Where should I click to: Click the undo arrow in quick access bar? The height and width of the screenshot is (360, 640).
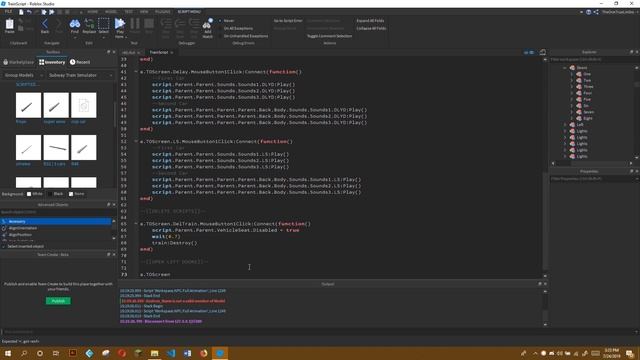point(29,12)
